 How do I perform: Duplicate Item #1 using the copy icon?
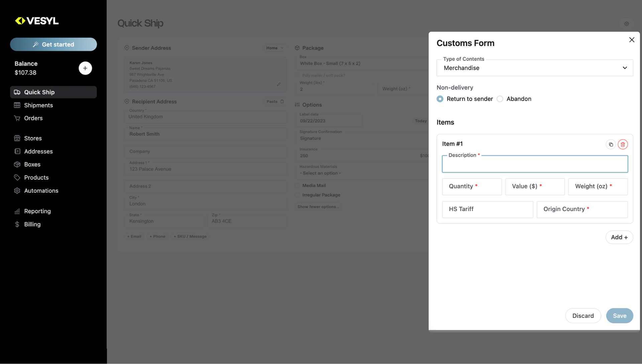[611, 144]
